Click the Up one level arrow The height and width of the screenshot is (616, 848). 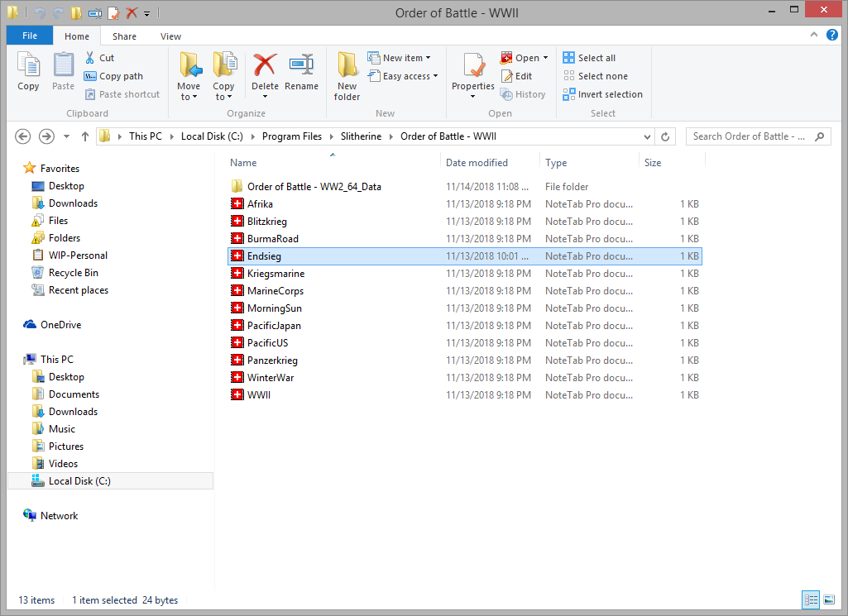[x=85, y=136]
